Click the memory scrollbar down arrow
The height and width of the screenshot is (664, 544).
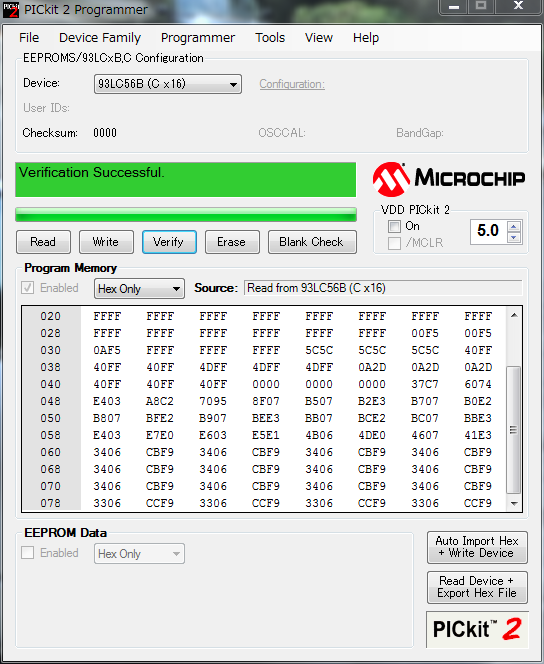[x=514, y=504]
